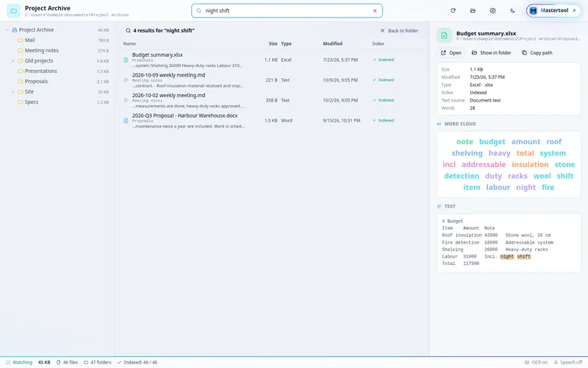This screenshot has width=588, height=368.
Task: Toggle dark mode with the moon icon
Action: (x=512, y=10)
